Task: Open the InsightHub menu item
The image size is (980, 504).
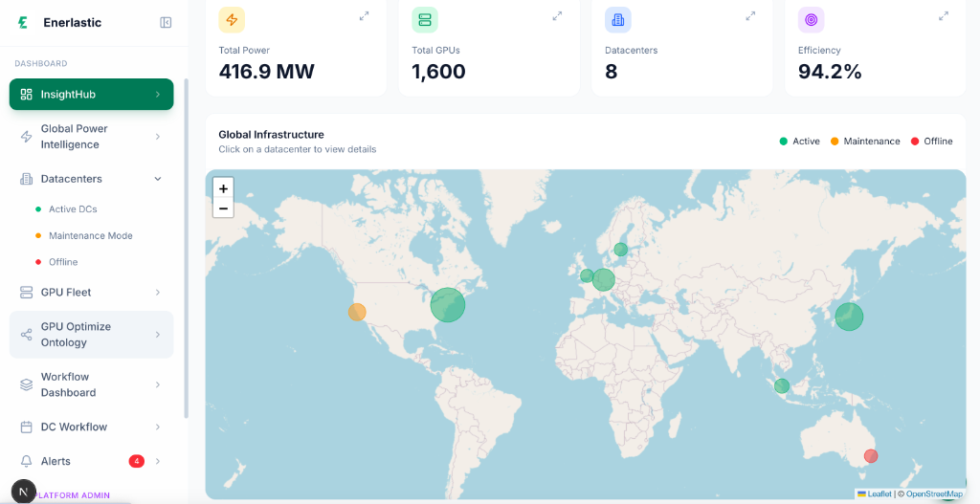Action: 91,95
